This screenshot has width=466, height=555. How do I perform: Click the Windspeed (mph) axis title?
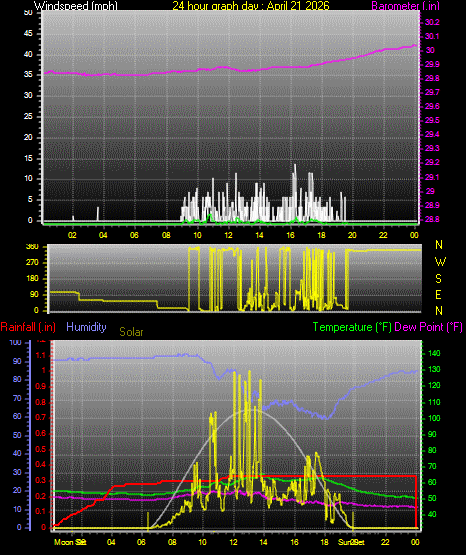[76, 6]
